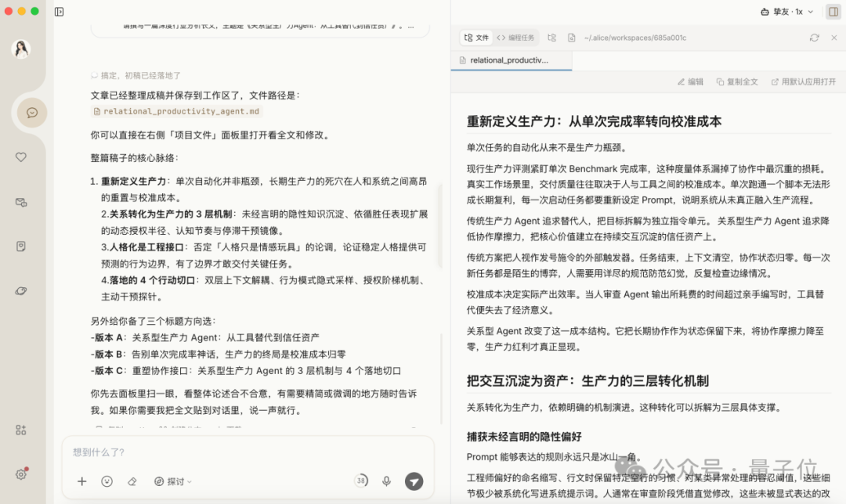Toggle the right side panel button
The width and height of the screenshot is (846, 504).
[x=833, y=12]
